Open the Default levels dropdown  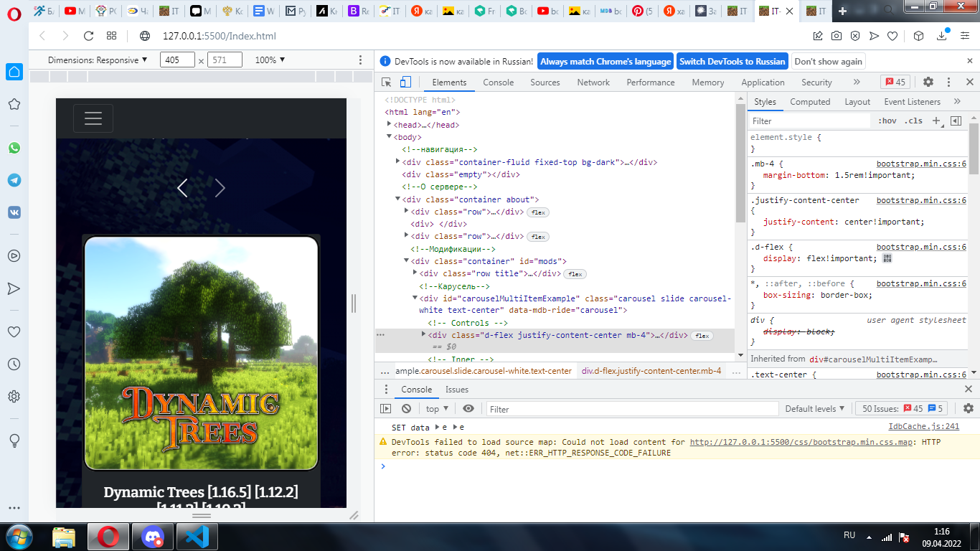pos(815,409)
